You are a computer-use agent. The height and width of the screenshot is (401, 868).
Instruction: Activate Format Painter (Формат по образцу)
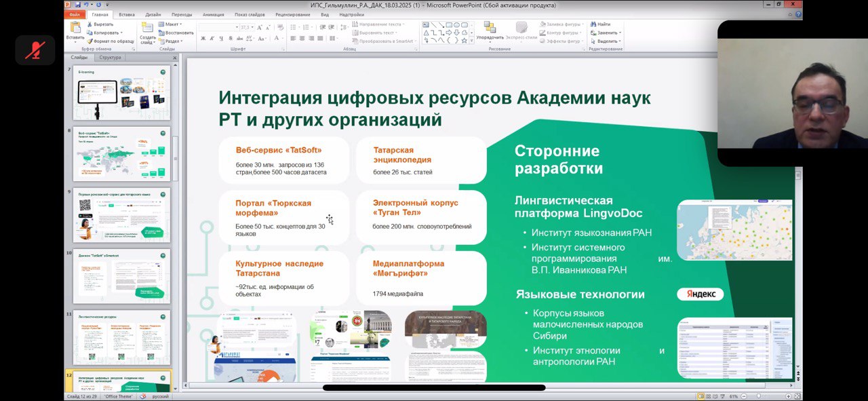pos(111,41)
